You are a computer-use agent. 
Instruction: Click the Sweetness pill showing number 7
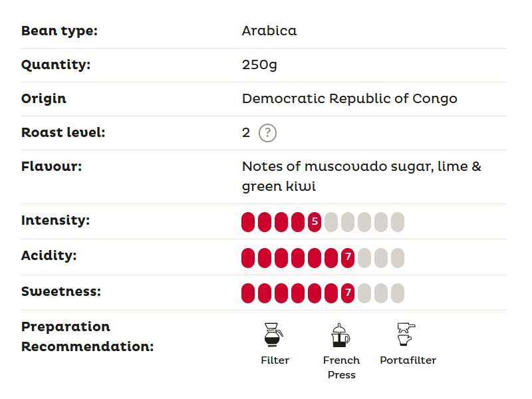click(x=348, y=293)
